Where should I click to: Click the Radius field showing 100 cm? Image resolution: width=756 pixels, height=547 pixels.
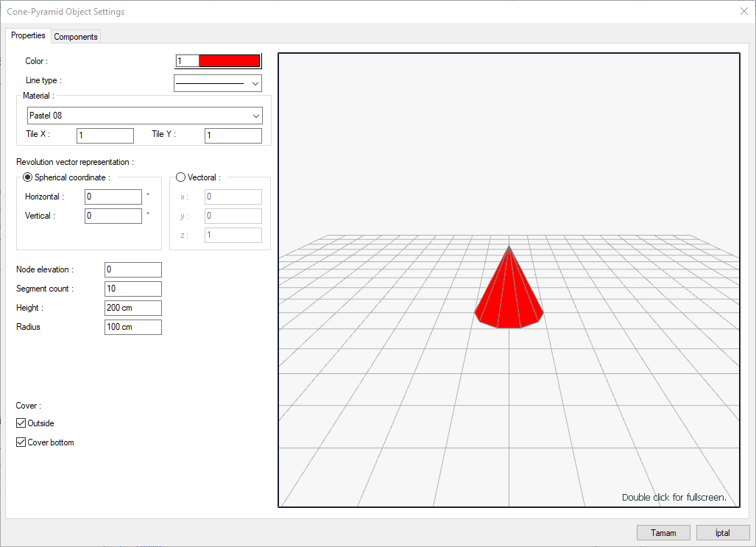click(x=133, y=327)
